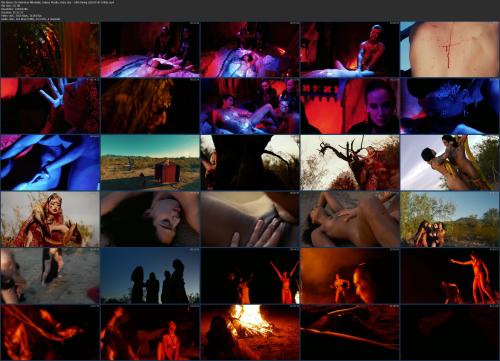Select woman in red shawl with face paint
500x361 pixels.
coord(50,219)
